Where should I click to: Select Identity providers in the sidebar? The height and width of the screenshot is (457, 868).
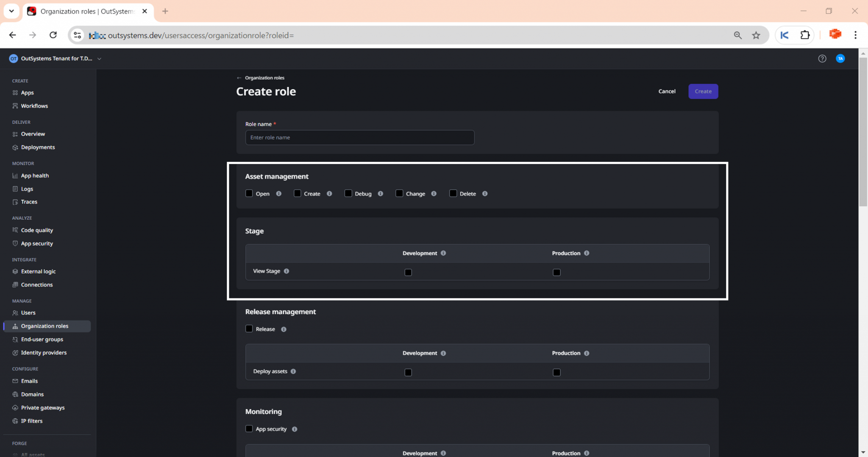coord(44,352)
